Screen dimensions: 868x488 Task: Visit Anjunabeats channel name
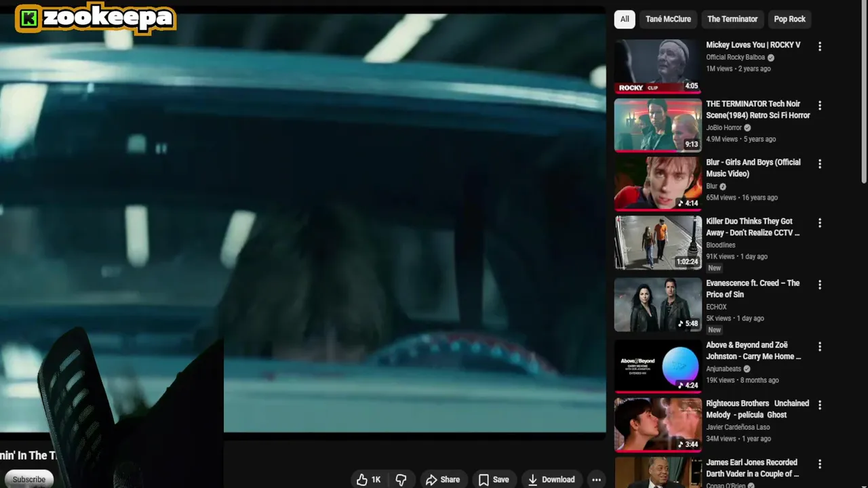tap(724, 369)
